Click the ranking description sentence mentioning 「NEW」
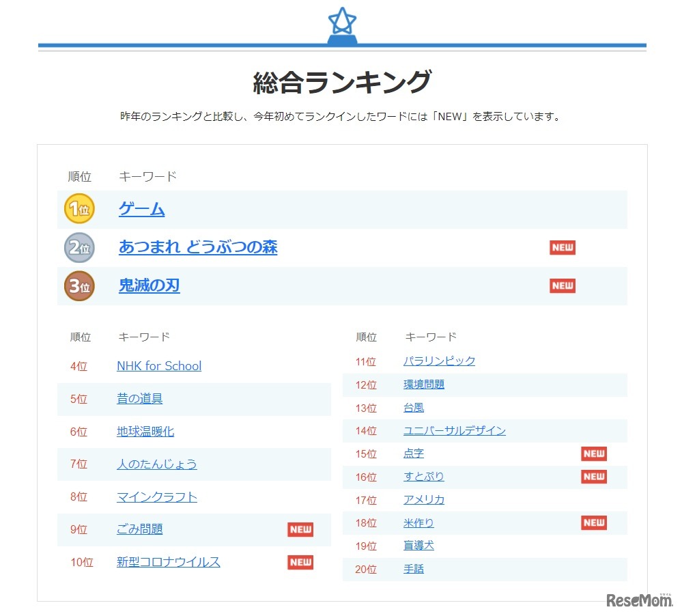 341,117
